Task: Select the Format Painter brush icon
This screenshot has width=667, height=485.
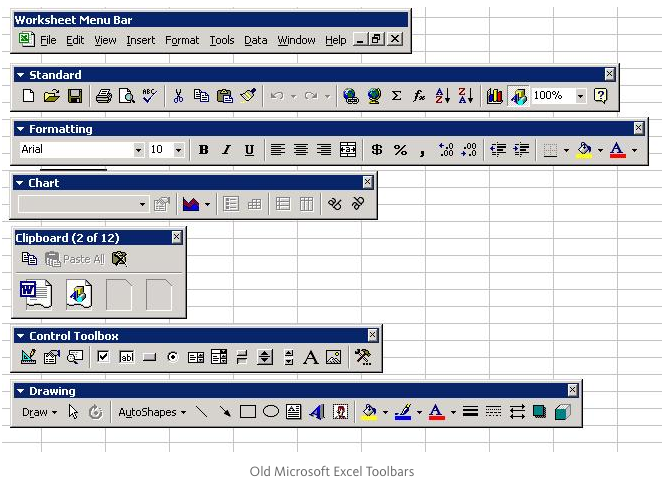Action: [x=248, y=96]
